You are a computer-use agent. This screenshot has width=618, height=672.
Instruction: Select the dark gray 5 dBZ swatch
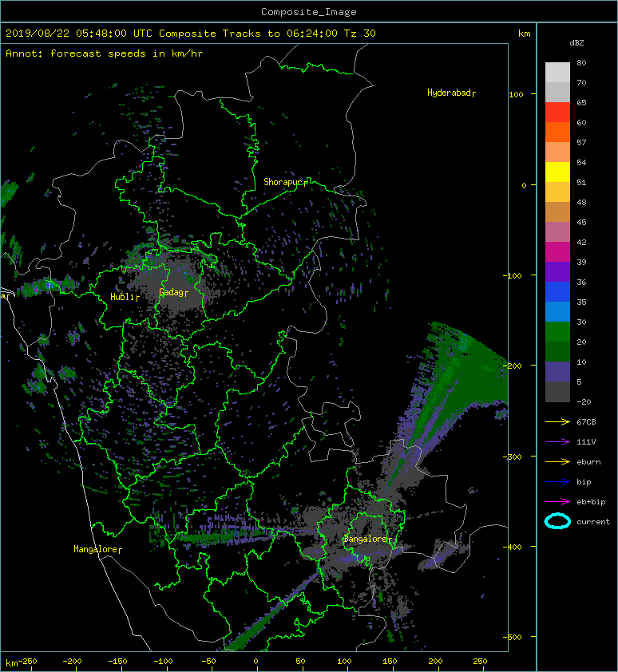tap(557, 392)
